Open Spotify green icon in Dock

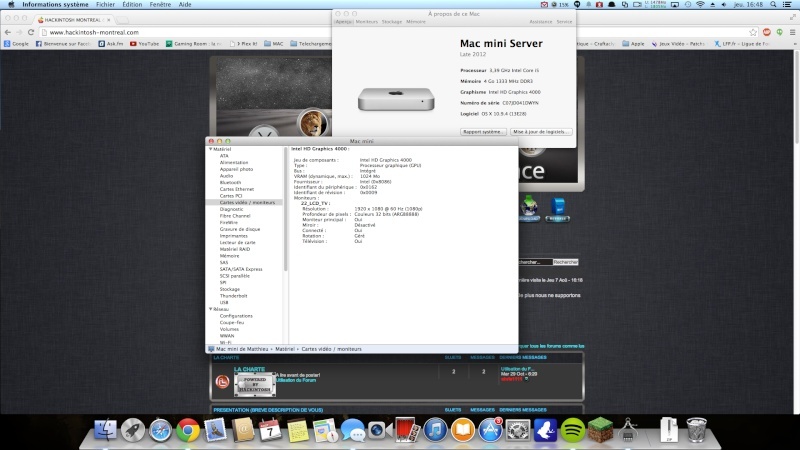point(573,430)
